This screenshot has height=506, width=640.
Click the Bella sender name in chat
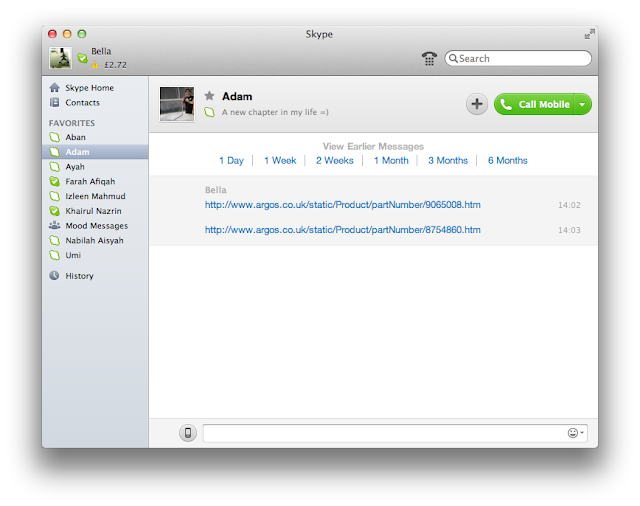click(216, 190)
